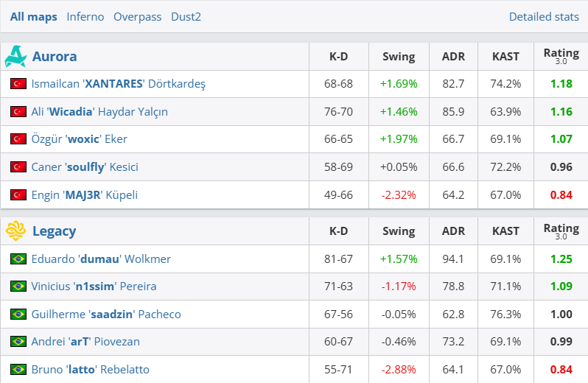Switch to the Inferno map tab
588x383 pixels.
click(85, 16)
